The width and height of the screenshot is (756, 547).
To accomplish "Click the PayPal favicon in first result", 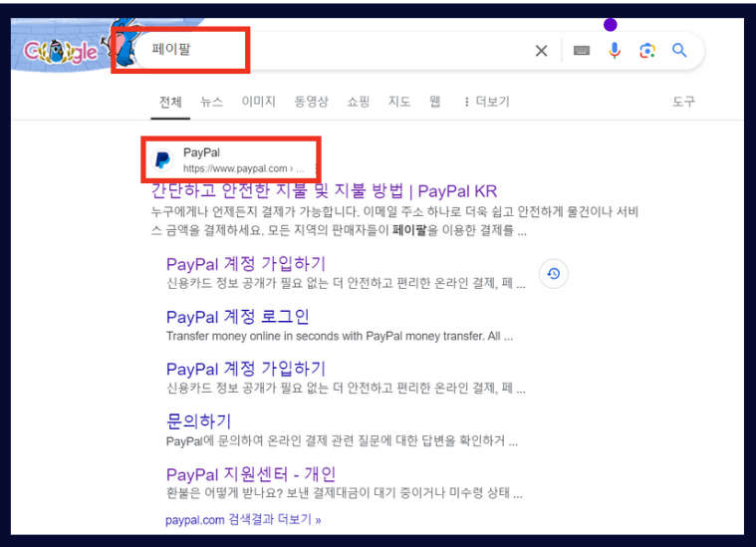I will coord(162,160).
